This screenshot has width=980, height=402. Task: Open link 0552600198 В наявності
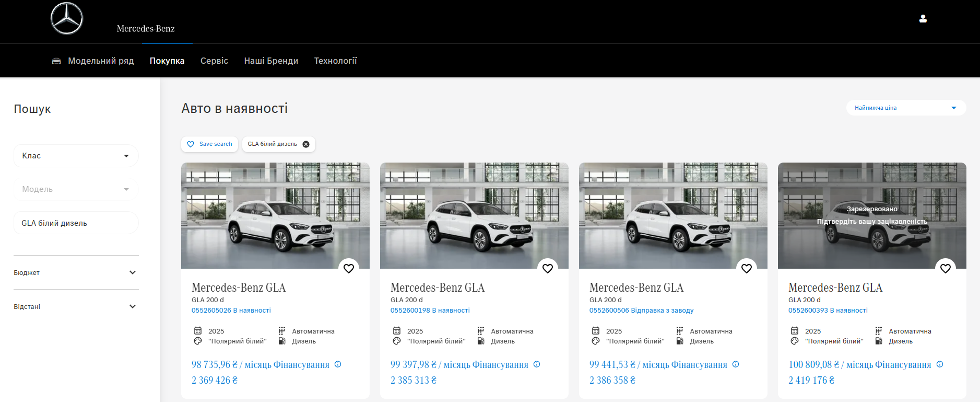point(430,311)
